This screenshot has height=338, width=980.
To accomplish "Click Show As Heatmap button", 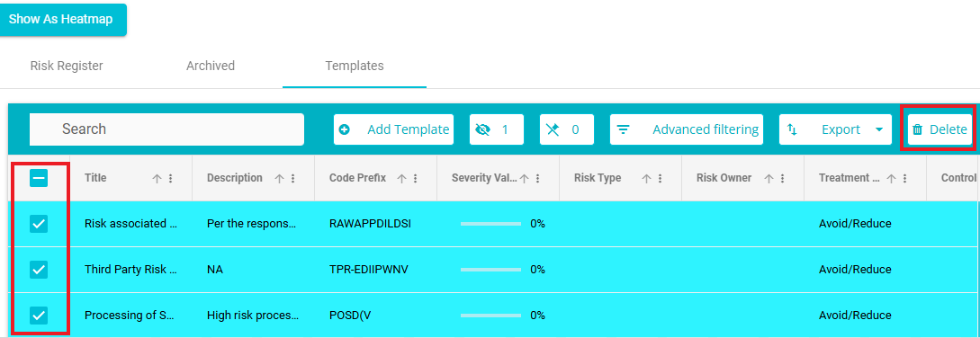I will (62, 20).
